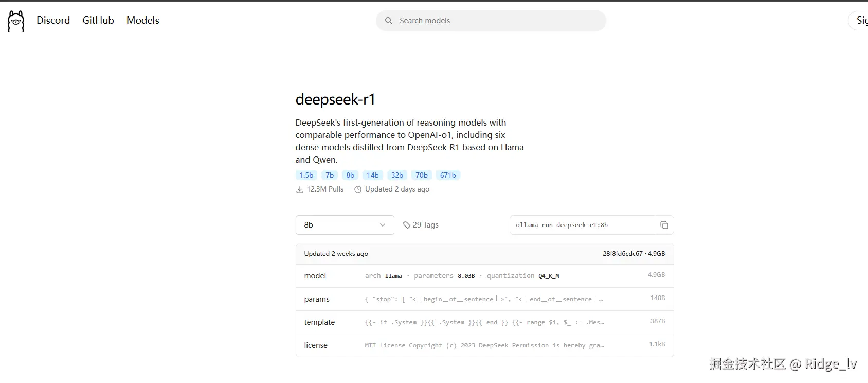868x383 pixels.
Task: Click the 387B size in template row
Action: tap(658, 321)
